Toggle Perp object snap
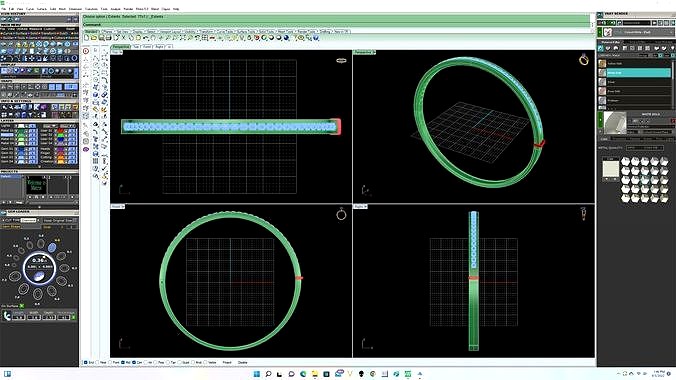The image size is (676, 380). 156,363
